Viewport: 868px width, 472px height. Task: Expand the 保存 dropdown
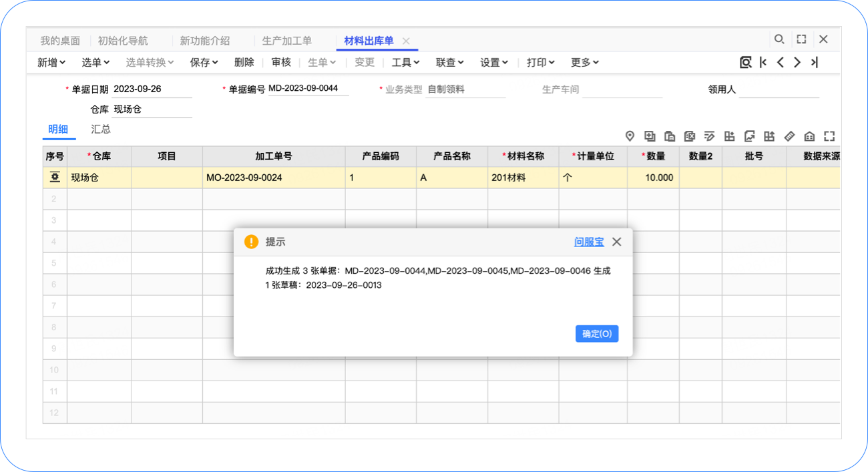[204, 62]
